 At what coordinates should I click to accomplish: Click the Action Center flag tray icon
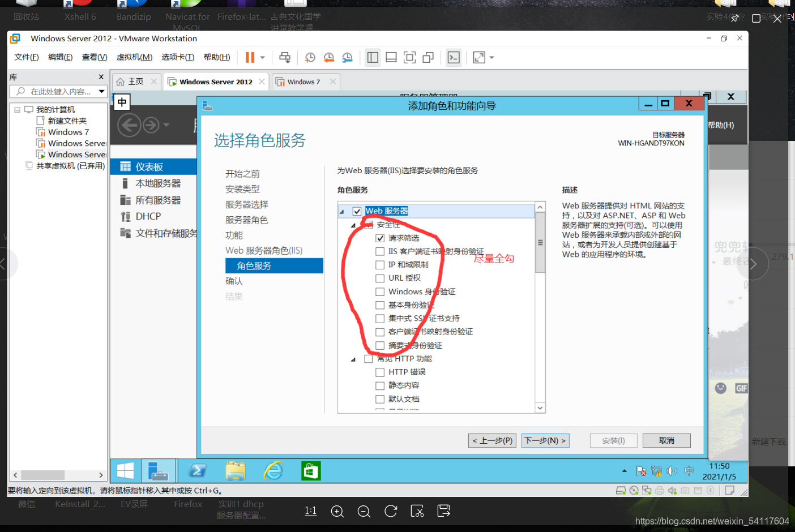tap(641, 471)
